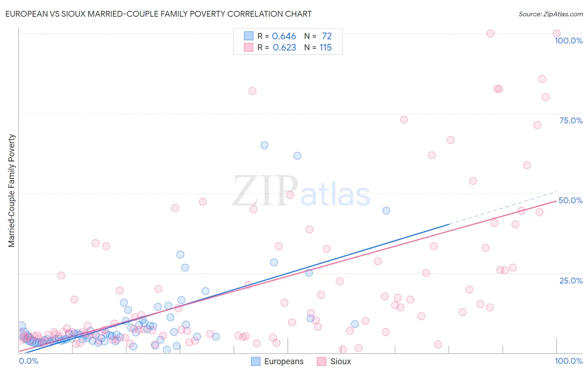Click the R = 0.646 correlation value
588x373 pixels.
click(277, 36)
